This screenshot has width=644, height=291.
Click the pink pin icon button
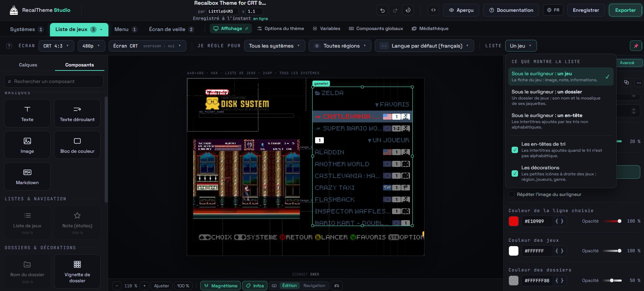click(x=636, y=46)
